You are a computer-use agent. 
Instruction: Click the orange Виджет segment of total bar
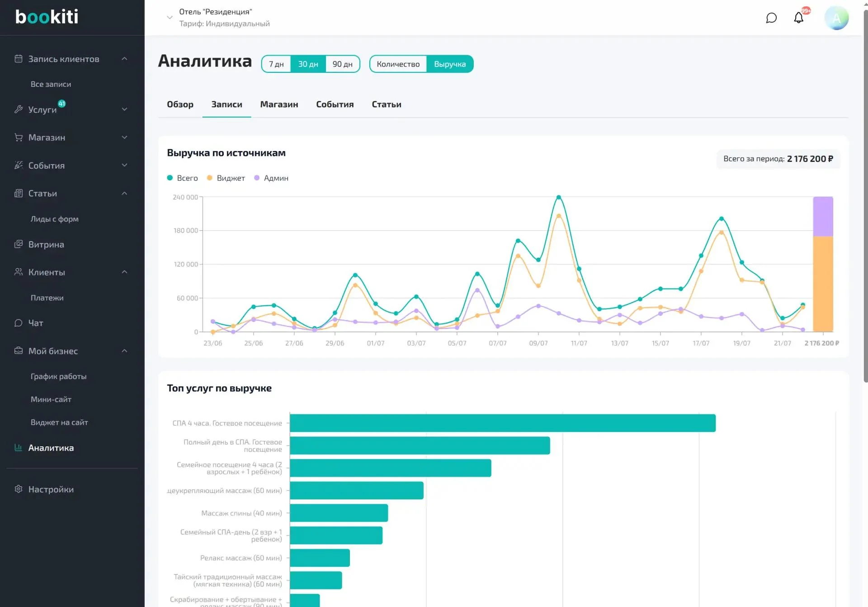coord(823,284)
